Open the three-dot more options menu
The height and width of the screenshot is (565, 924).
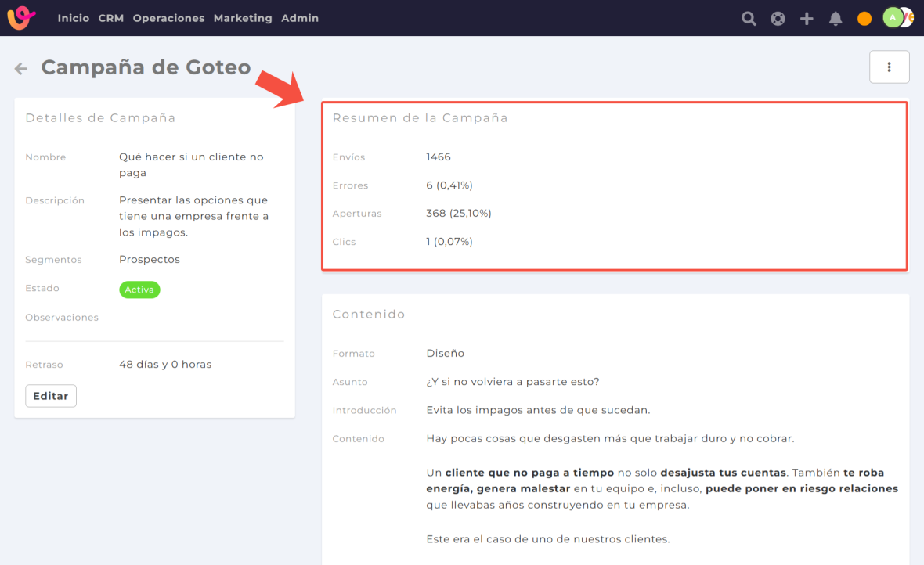889,67
